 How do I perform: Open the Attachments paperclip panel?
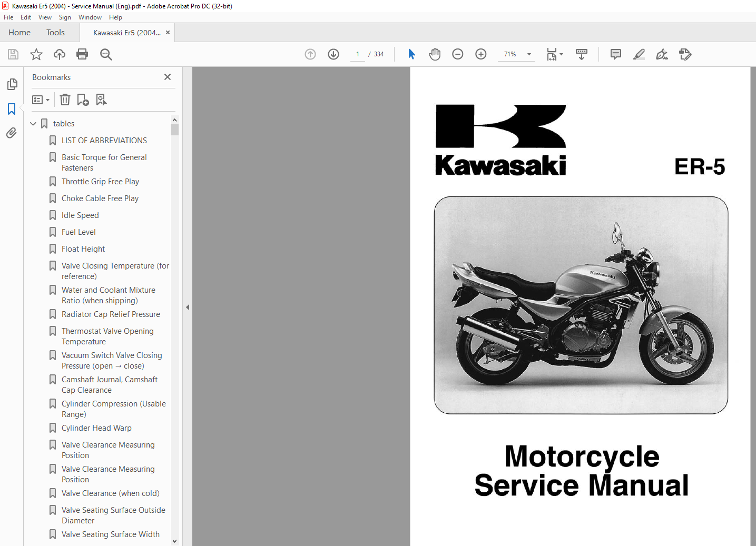pos(12,133)
